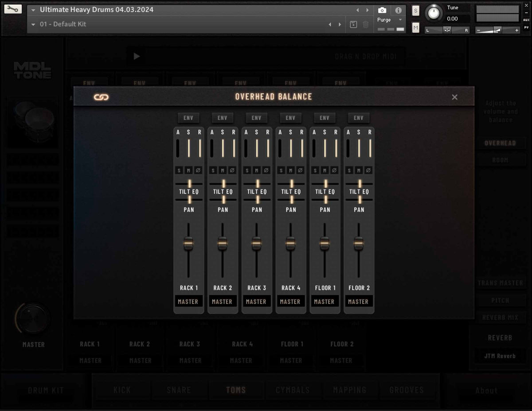Screen dimensions: 532x411
Task: Click the Rack 1 sustain envelope bar
Action: click(188, 148)
